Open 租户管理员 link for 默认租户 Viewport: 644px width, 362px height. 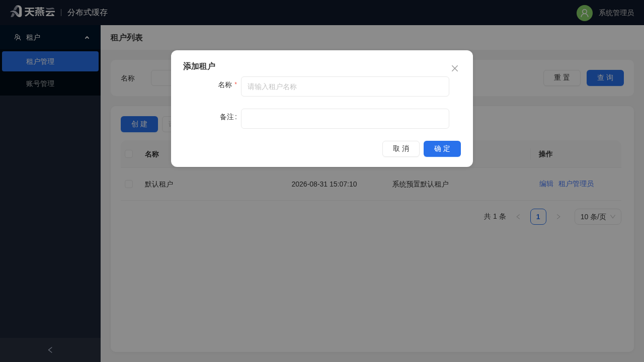point(576,184)
